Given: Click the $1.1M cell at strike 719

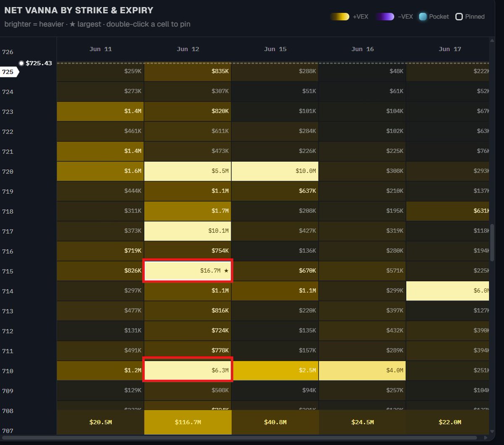Looking at the screenshot, I should pos(188,191).
